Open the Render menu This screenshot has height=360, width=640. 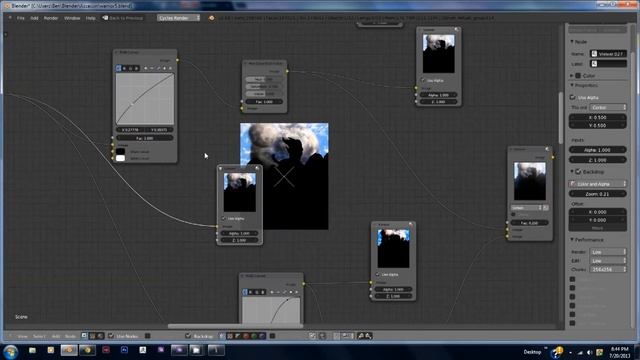point(51,18)
